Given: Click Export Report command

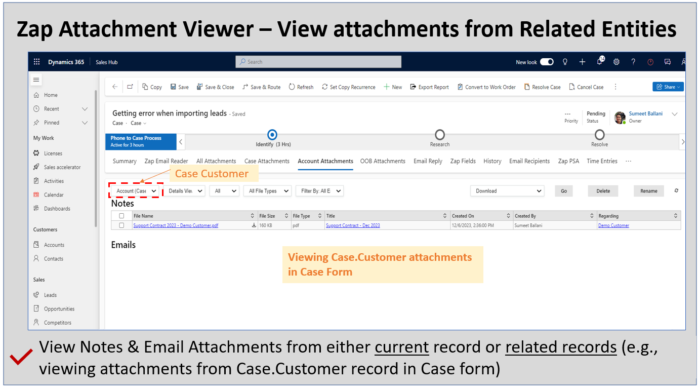Looking at the screenshot, I should (x=429, y=87).
